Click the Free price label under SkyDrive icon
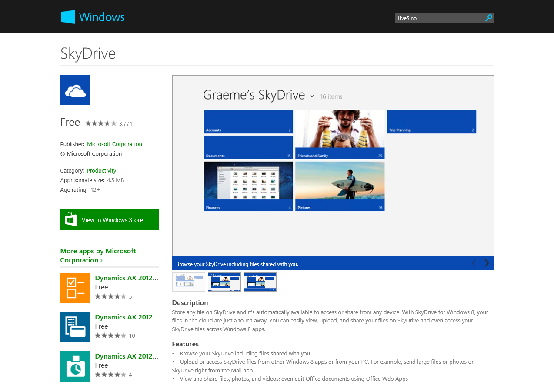The height and width of the screenshot is (392, 554). (70, 122)
